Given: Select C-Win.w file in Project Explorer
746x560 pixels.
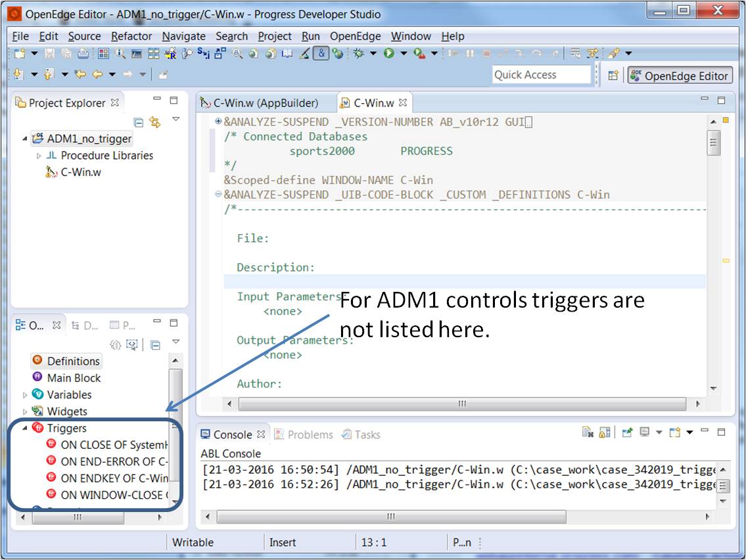Looking at the screenshot, I should point(80,172).
